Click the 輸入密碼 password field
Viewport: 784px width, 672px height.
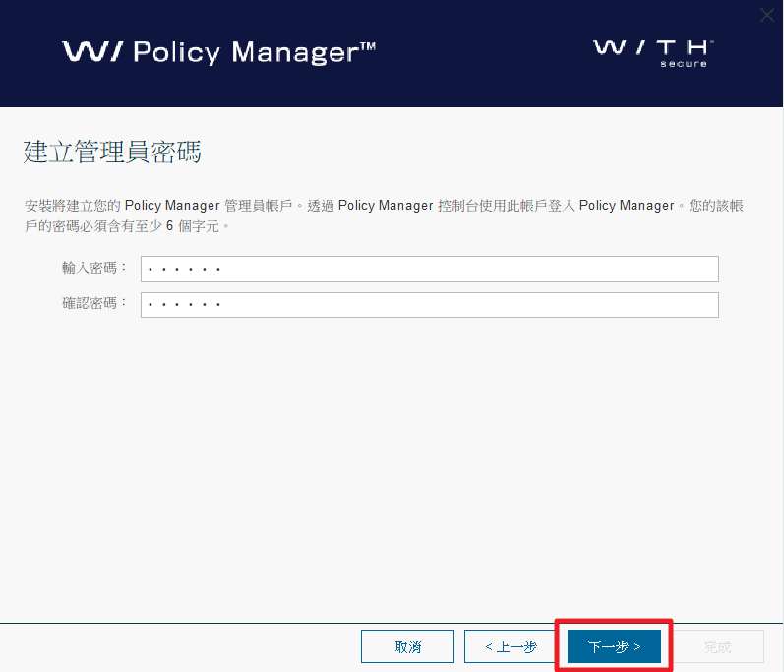coord(430,269)
